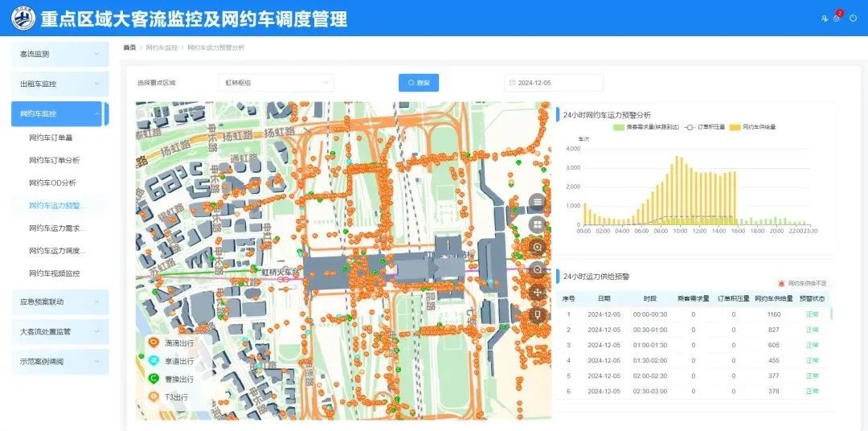Open 网约车订单量 submenu item
Screen dimensions: 868x431
click(x=51, y=138)
